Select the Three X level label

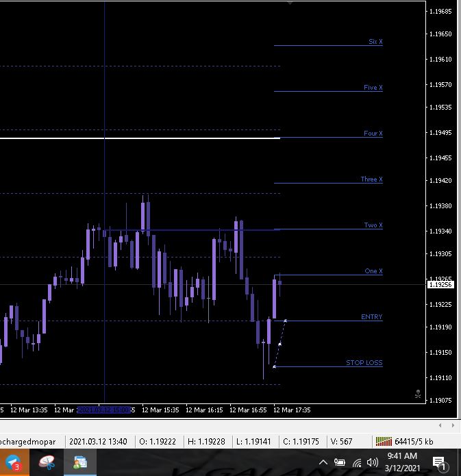coord(371,179)
